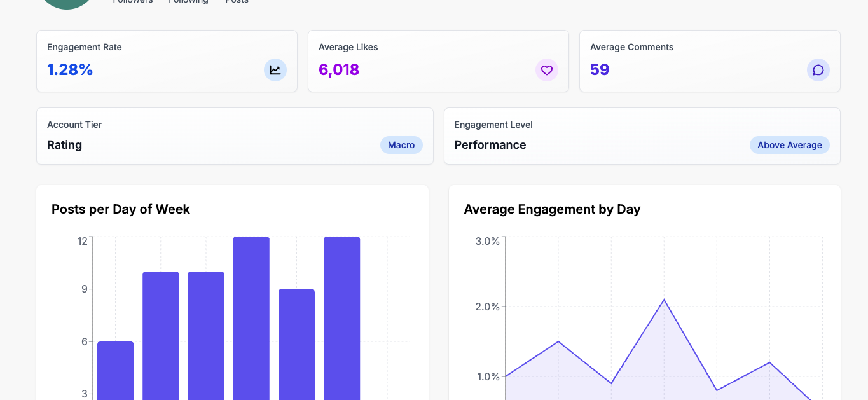Click the 6,018 average likes value
The height and width of the screenshot is (400, 868).
click(x=339, y=70)
